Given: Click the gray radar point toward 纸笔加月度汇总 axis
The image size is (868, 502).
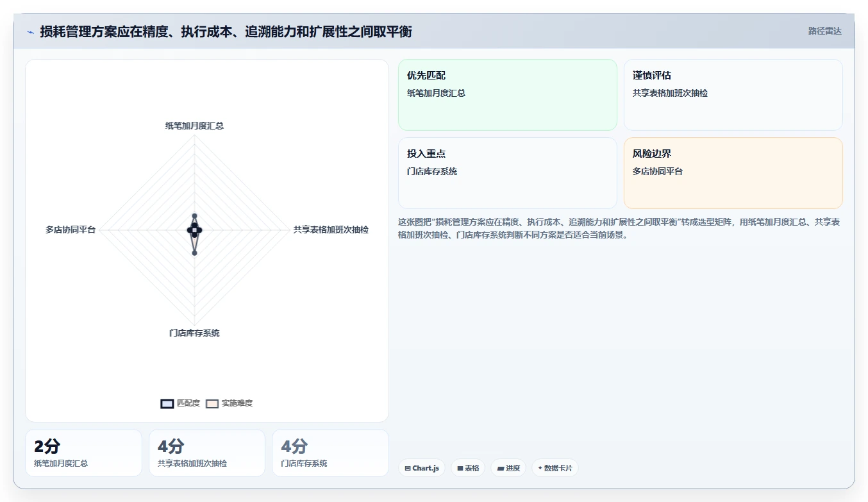Looking at the screenshot, I should coord(194,217).
